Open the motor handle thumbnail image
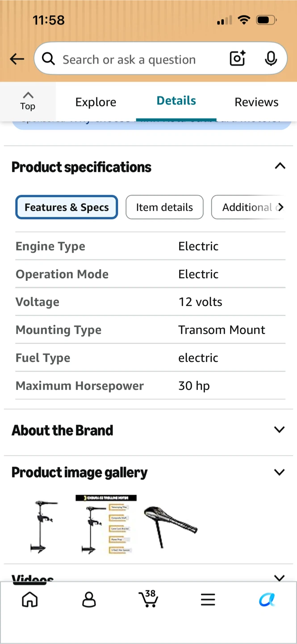This screenshot has width=297, height=644. [170, 526]
